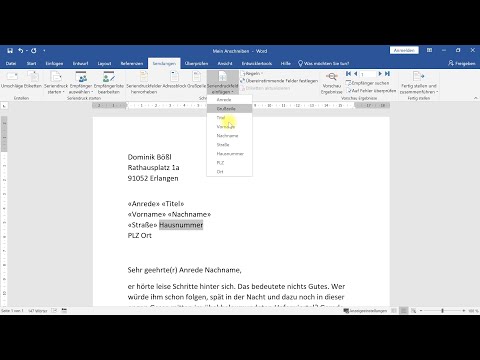This screenshot has width=480, height=360.
Task: Select Titel from the field list
Action: [x=229, y=118]
